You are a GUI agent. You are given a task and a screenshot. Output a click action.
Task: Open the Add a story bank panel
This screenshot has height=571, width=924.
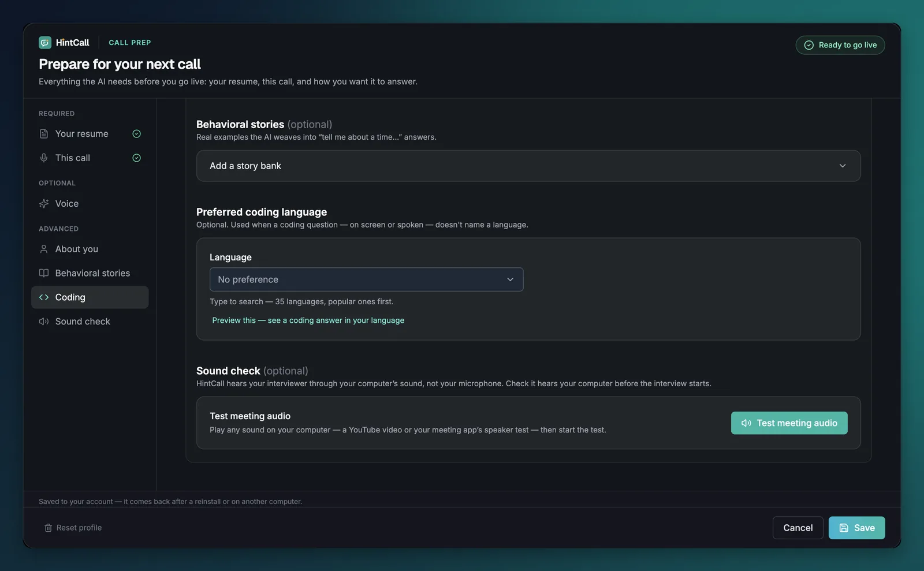tap(528, 166)
